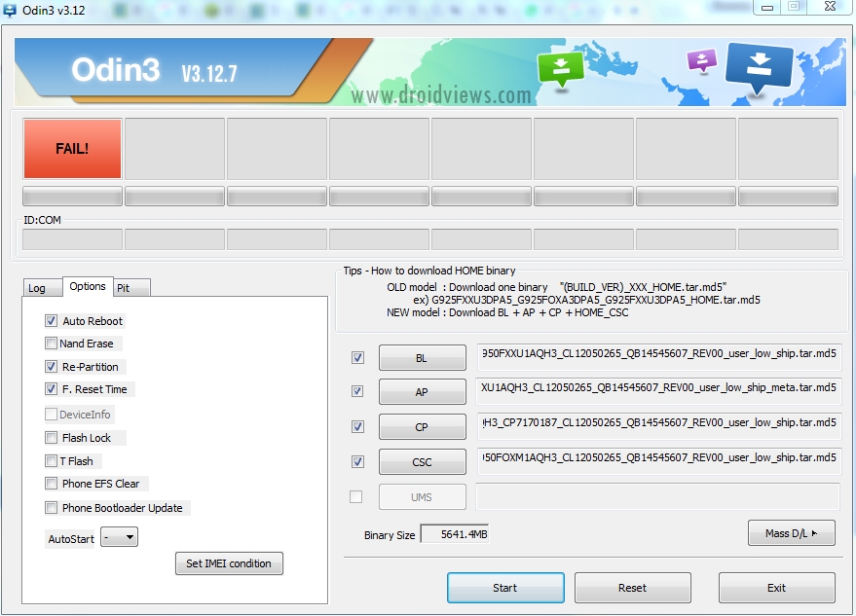Screen dimensions: 856x616
Task: Click Set IMEI condition button
Action: coord(229,563)
